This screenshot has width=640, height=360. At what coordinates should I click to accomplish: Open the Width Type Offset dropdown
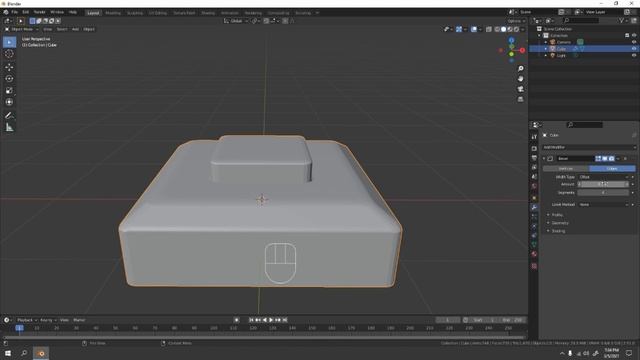(604, 177)
